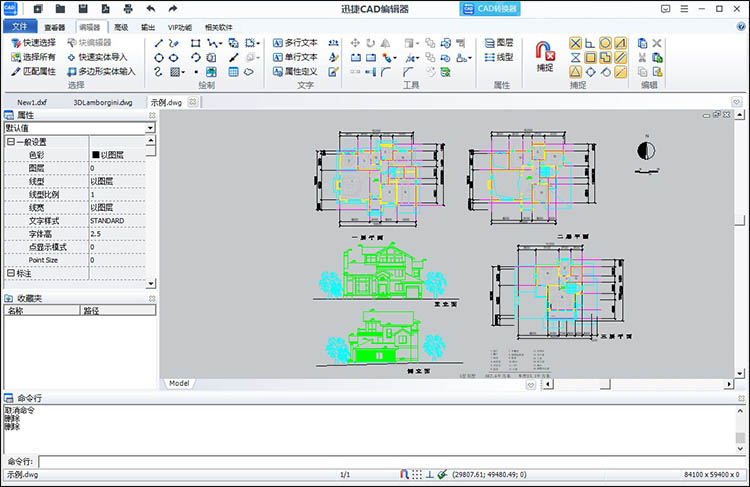Screen dimensions: 750x487
Task: Close the 示例.dwg document tab
Action: tap(192, 101)
